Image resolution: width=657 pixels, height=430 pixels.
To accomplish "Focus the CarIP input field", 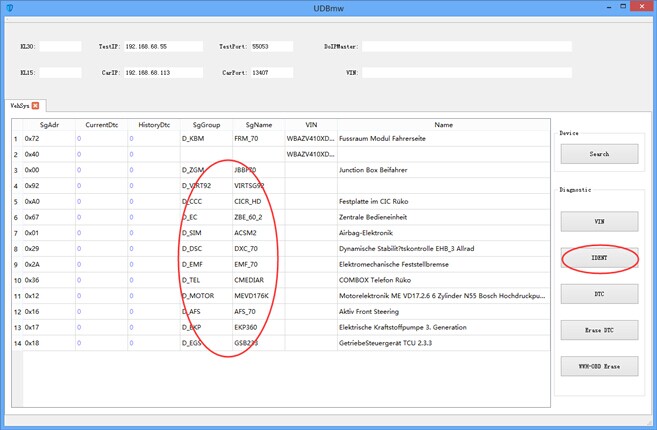I will pyautogui.click(x=163, y=73).
